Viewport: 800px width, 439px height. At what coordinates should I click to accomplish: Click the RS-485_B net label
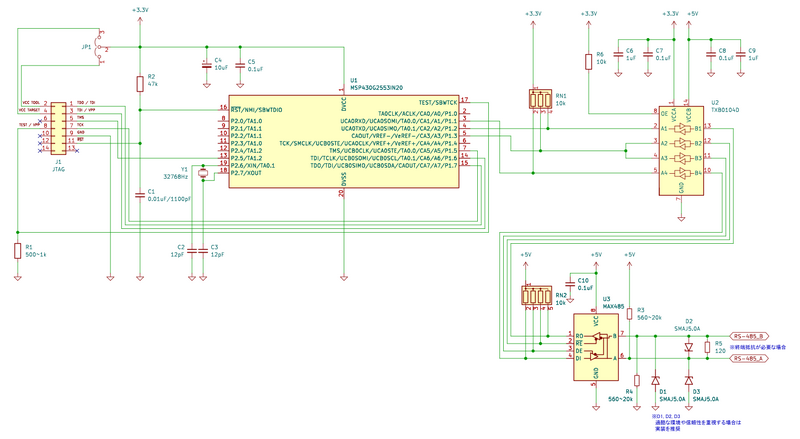click(750, 336)
